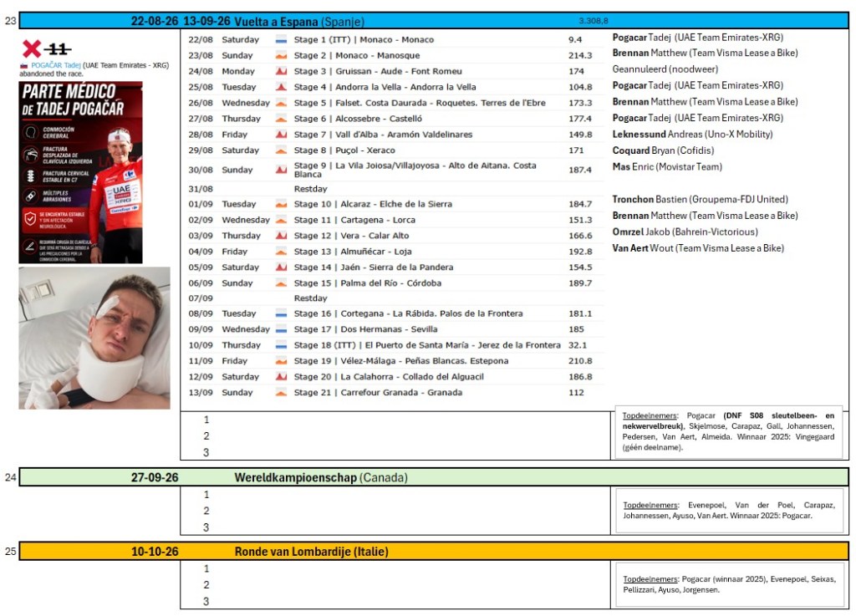Click the flat stage icon for Stage 1
Screen dimensions: 856x616
(x=281, y=40)
